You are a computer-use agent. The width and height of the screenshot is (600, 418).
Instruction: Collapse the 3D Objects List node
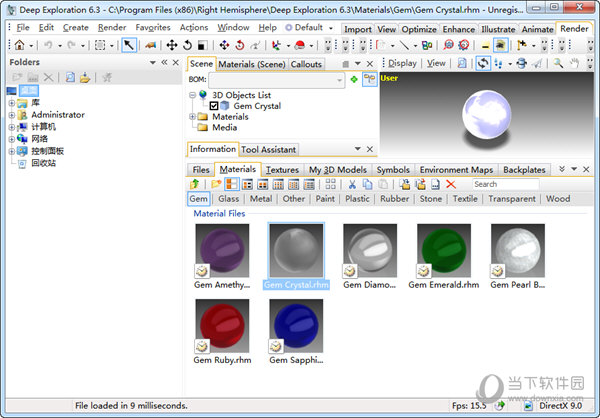192,95
